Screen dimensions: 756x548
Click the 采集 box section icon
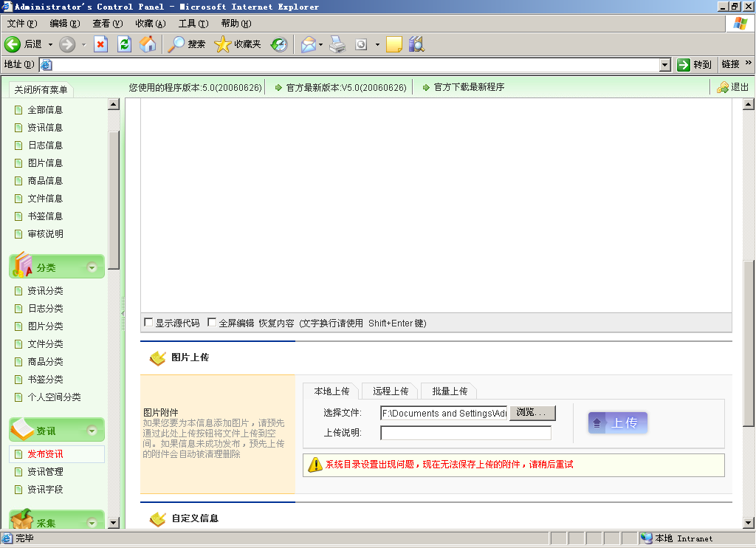click(x=21, y=519)
